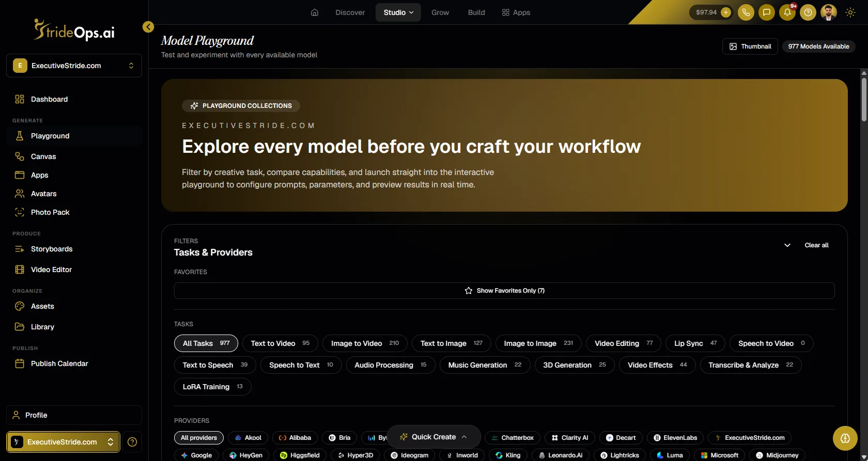Filter by Text to Video task
The width and height of the screenshot is (868, 461).
(x=280, y=343)
